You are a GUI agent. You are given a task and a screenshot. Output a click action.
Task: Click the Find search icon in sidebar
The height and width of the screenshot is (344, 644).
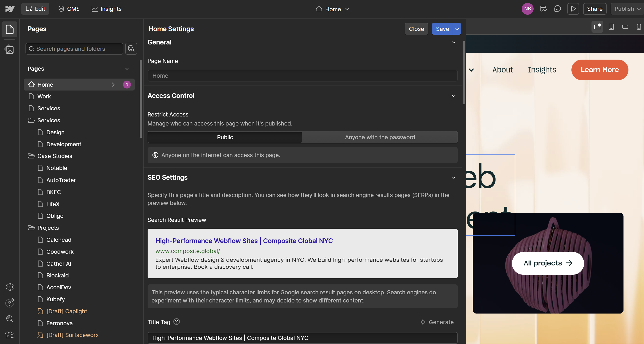9,319
